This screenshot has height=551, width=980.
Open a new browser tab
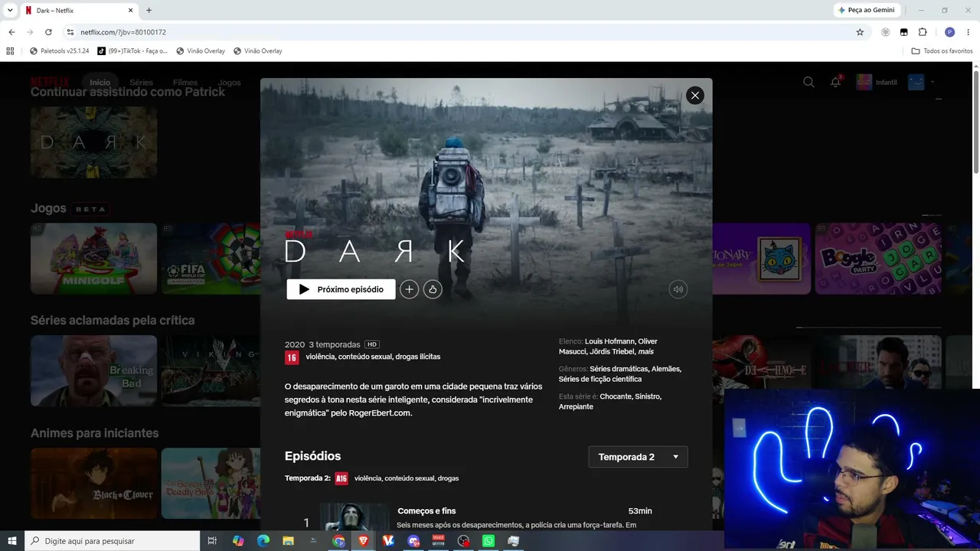click(149, 10)
